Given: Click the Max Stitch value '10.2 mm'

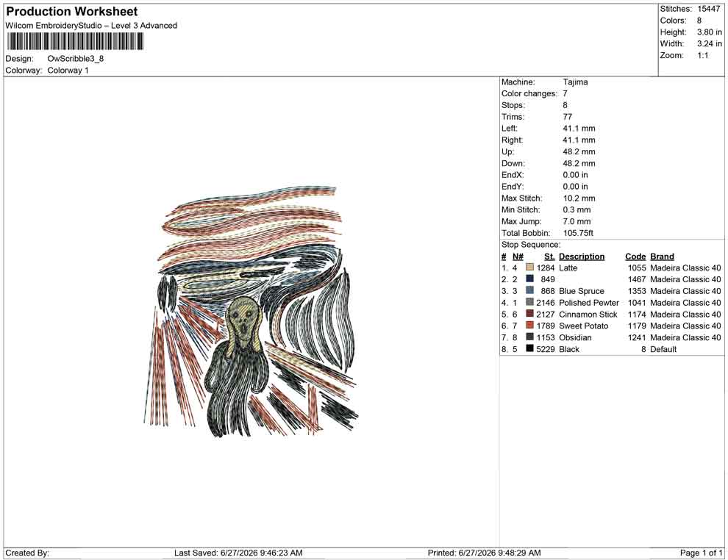Looking at the screenshot, I should point(579,198).
